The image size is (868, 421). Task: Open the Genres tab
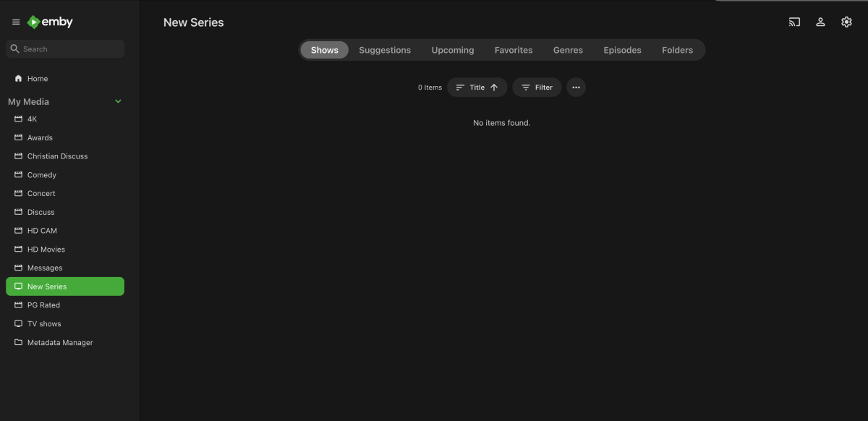(x=568, y=50)
